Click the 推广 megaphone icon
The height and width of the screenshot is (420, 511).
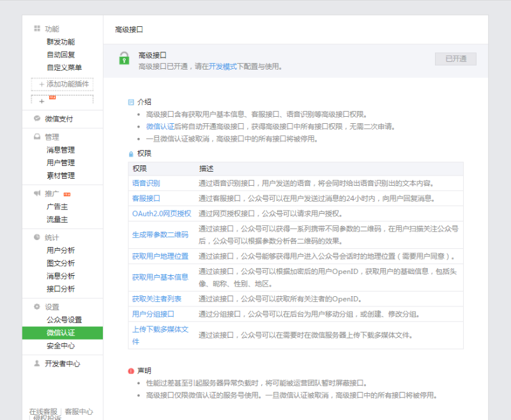[37, 193]
